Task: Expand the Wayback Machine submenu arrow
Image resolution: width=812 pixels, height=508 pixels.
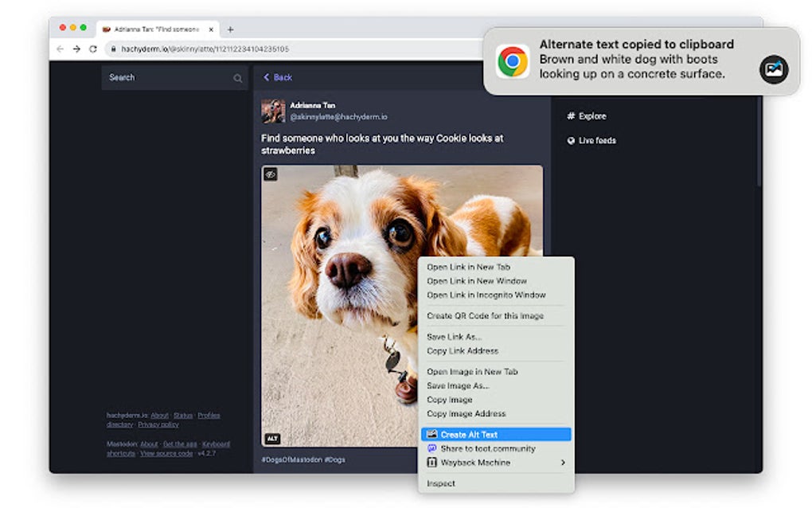Action: (x=563, y=463)
